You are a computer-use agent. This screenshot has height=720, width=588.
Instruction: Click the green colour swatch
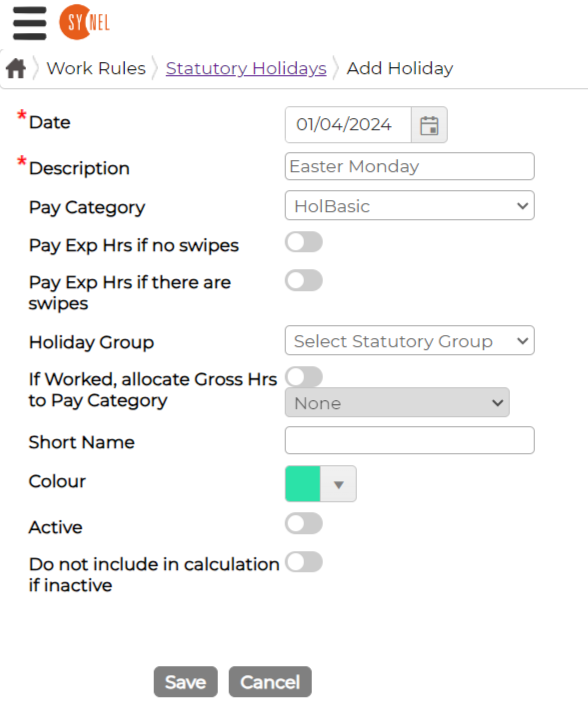(303, 484)
